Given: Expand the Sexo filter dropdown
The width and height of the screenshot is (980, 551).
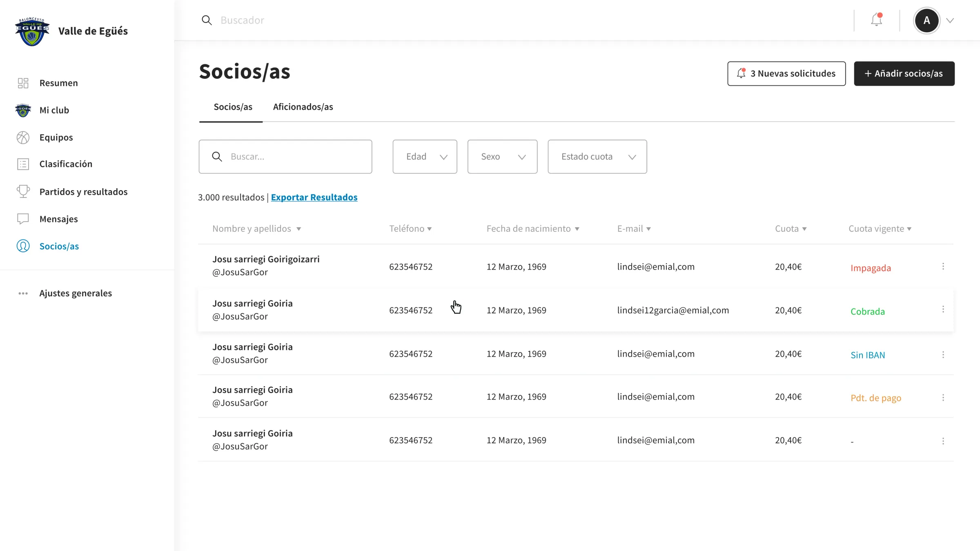Looking at the screenshot, I should coord(502,157).
